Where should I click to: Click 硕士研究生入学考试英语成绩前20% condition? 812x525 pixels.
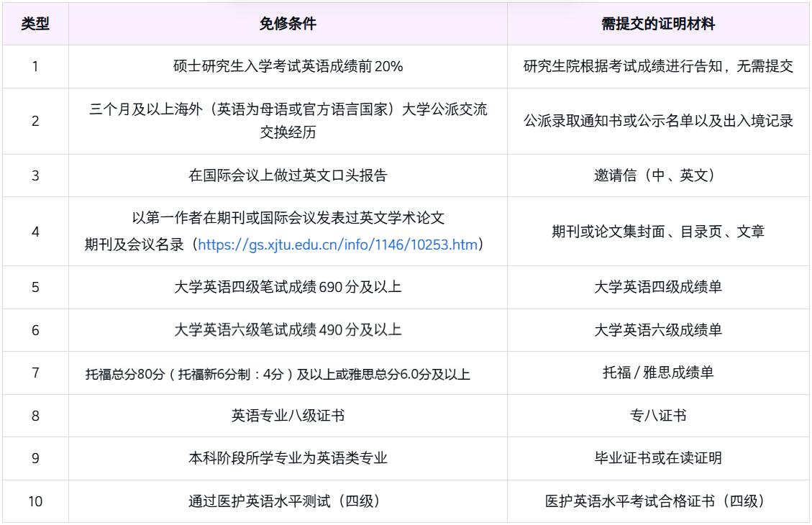(288, 66)
